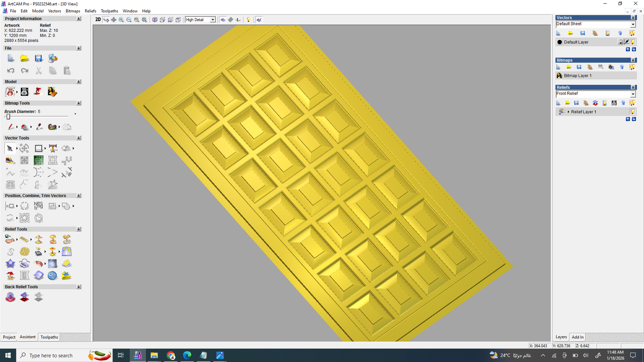Toggle visibility bulb of Default Layer

click(633, 42)
